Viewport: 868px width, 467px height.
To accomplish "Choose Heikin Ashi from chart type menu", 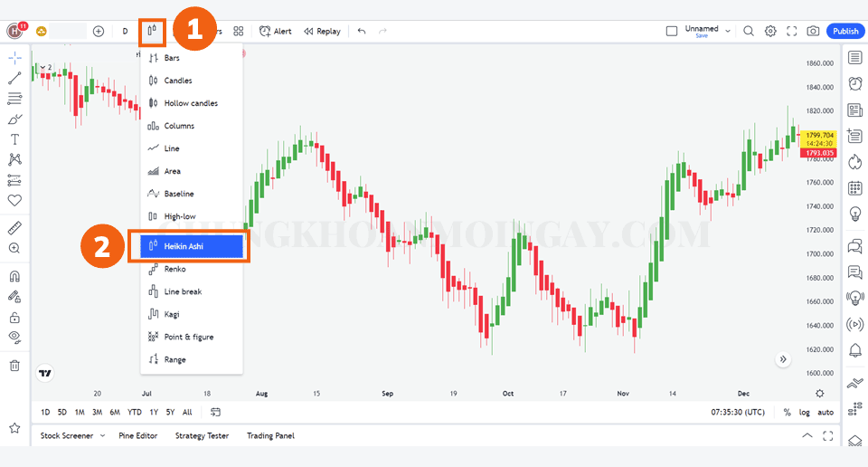I will pyautogui.click(x=192, y=246).
